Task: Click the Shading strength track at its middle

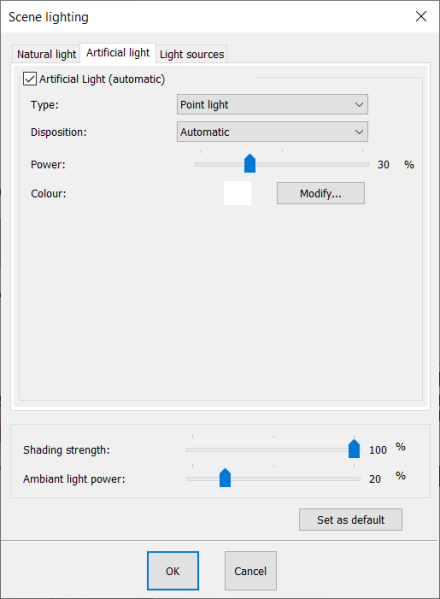Action: pos(273,450)
